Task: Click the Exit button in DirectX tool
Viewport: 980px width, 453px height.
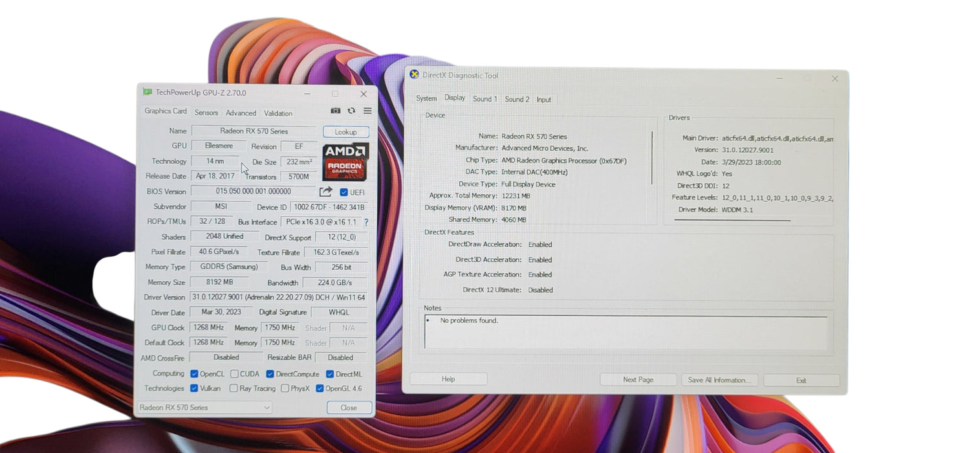Action: pos(801,381)
